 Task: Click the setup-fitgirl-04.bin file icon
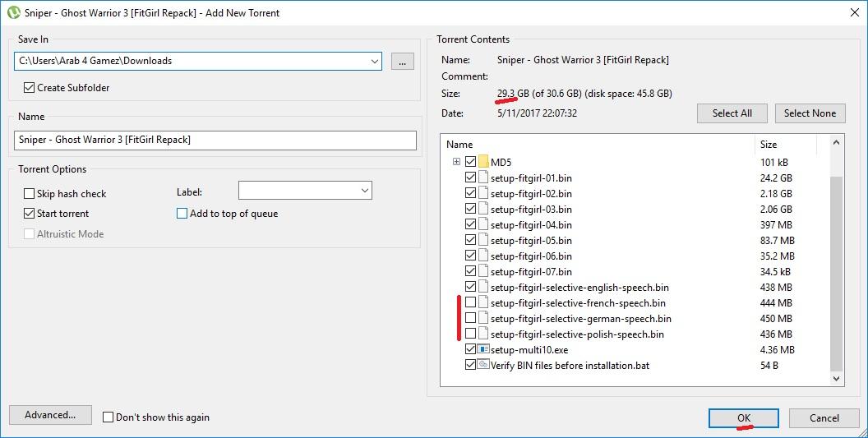(x=483, y=224)
